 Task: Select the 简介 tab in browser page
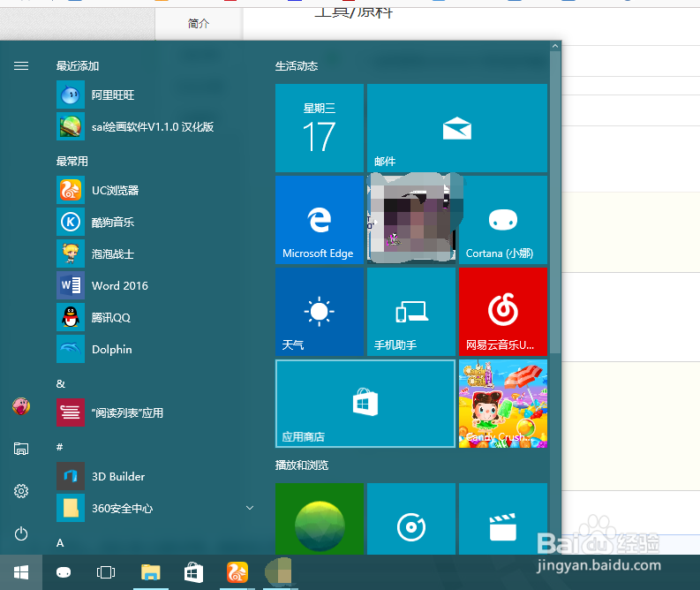tap(199, 24)
